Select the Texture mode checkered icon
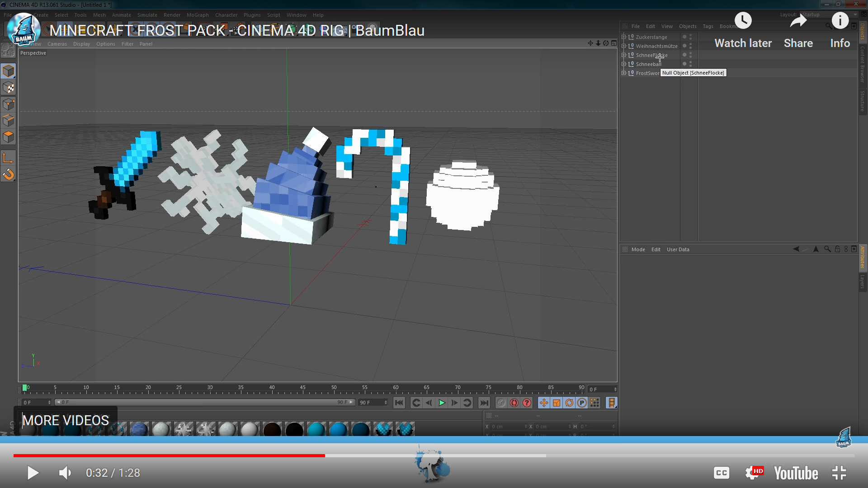 coord(9,88)
